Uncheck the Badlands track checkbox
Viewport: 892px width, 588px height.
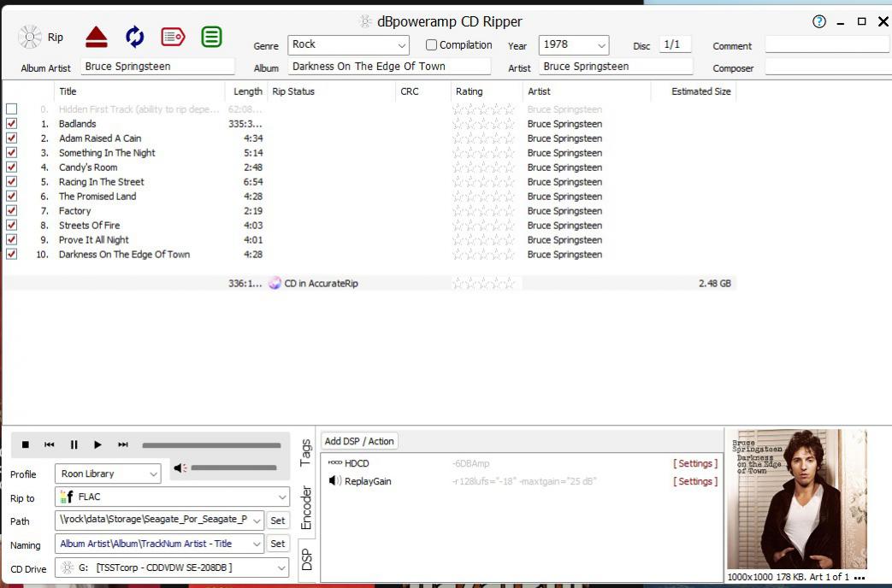pos(12,124)
